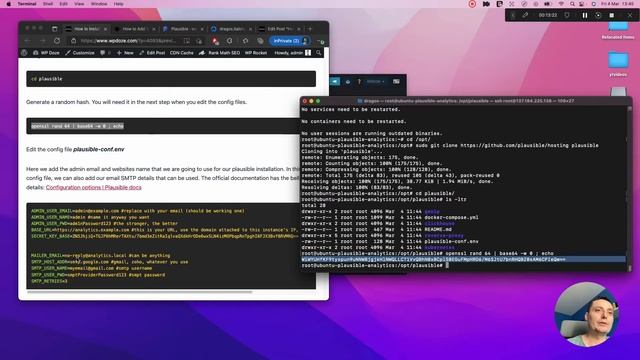Click the highlighted generated hash in terminal
Viewport: 640px width, 360px height.
tap(433, 259)
